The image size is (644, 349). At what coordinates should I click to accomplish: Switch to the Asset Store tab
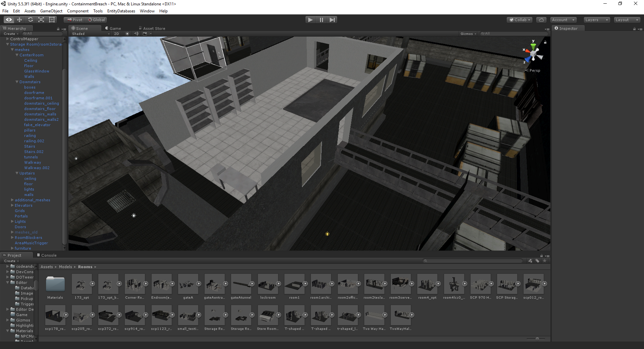(152, 29)
